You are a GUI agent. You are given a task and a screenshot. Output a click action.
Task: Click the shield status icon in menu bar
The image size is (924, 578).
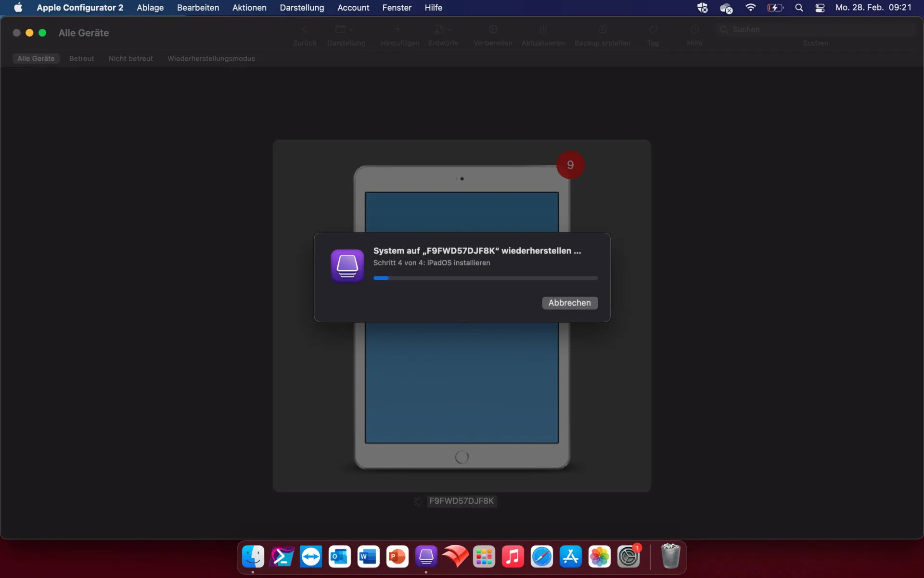(702, 8)
